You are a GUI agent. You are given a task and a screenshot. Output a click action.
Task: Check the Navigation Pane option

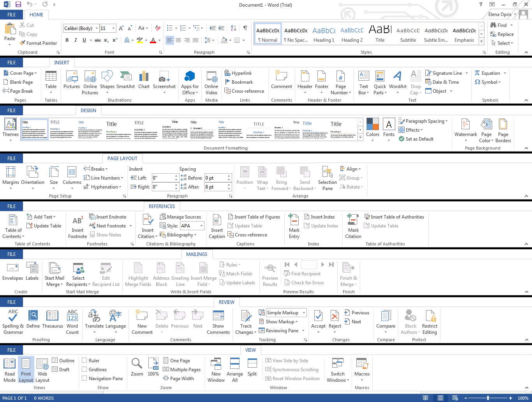coord(85,379)
